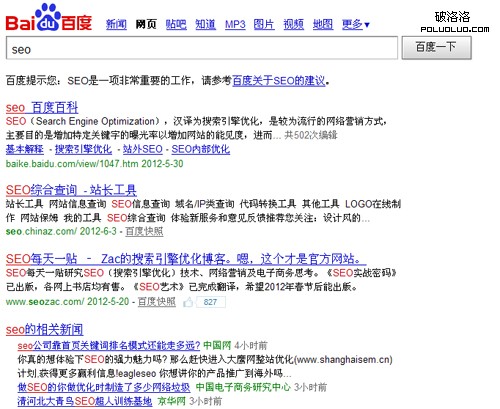The image size is (500, 409).
Task: Open the seo的相关新闻 heading link
Action: click(44, 330)
